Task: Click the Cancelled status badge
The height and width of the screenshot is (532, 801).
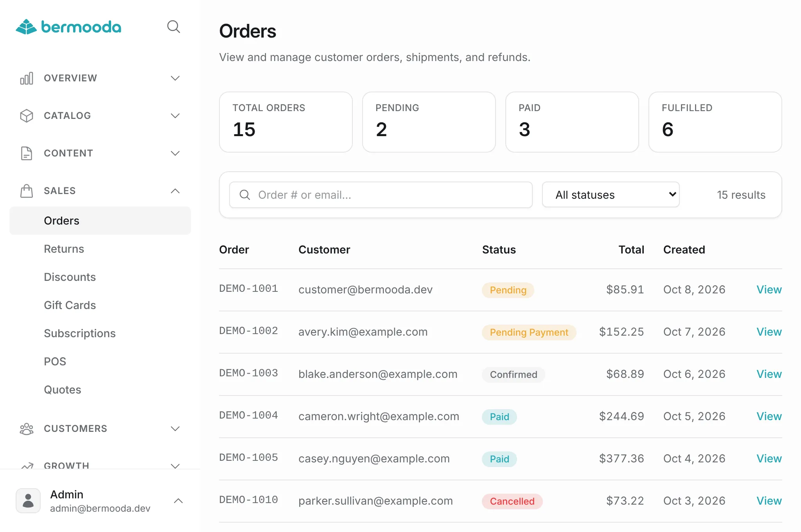Action: click(512, 501)
